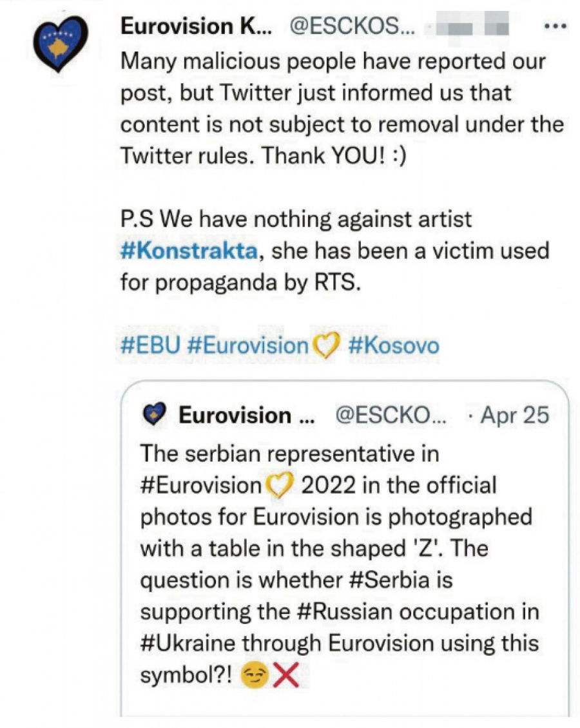Click the small avatar in quoted tweet
580x728 pixels.
(154, 415)
